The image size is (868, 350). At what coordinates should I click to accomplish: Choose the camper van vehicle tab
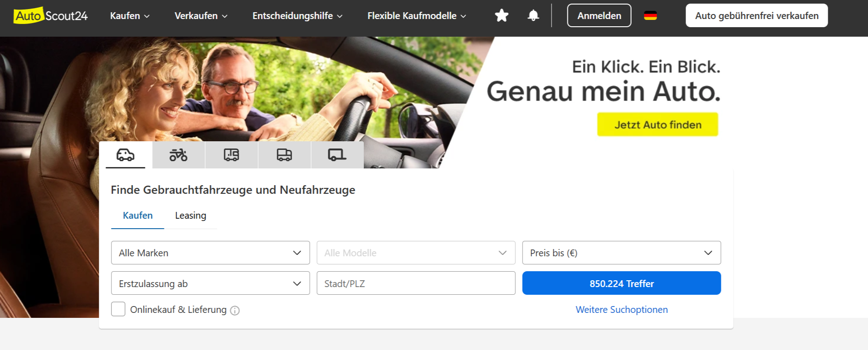(x=231, y=155)
